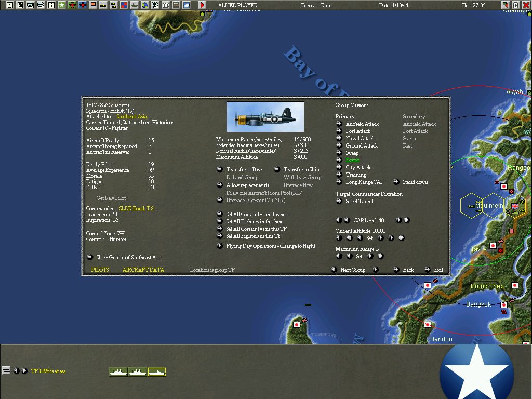
Task: Click the flag icon at top right corner
Action: pyautogui.click(x=506, y=5)
